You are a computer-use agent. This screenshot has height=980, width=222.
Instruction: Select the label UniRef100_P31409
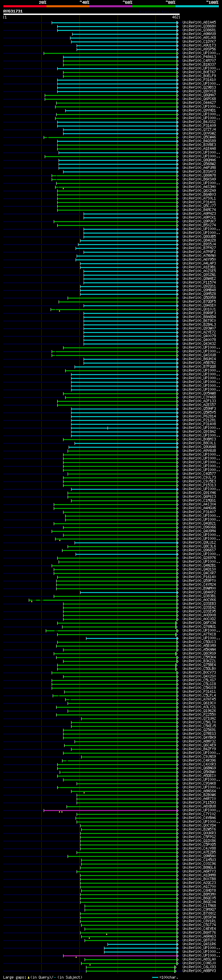click(199, 126)
